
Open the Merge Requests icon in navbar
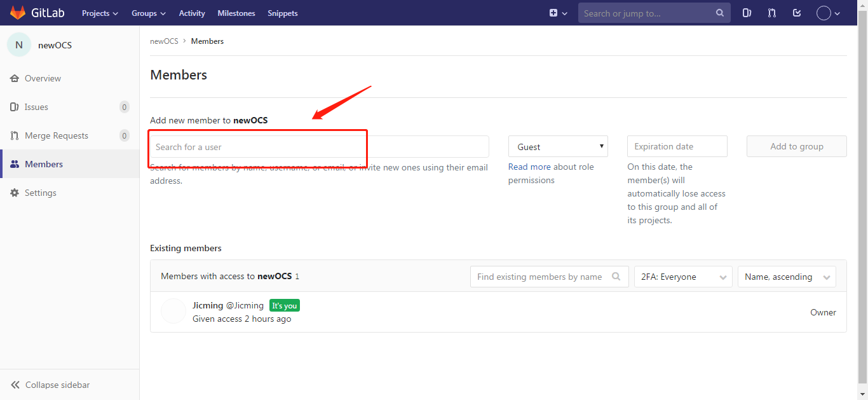coord(771,13)
